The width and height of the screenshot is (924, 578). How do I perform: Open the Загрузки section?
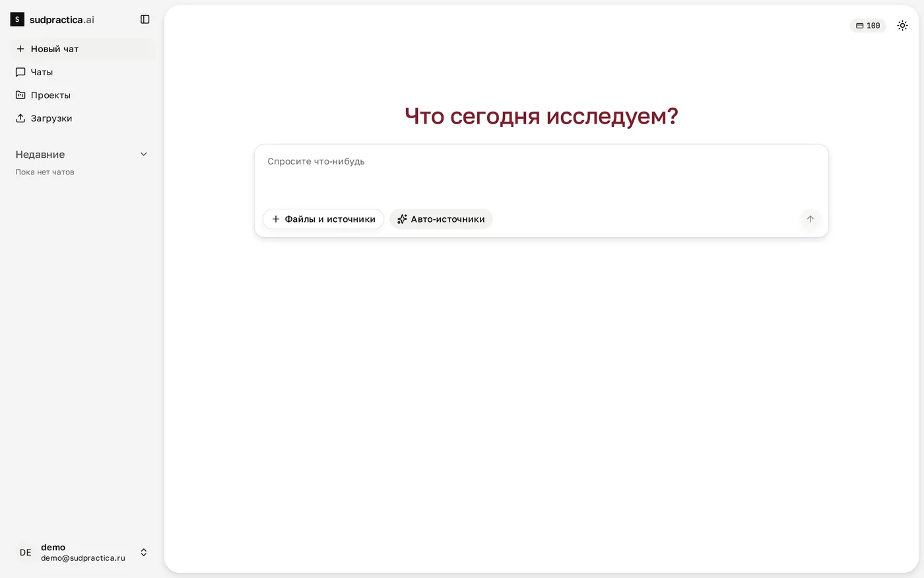pos(82,118)
